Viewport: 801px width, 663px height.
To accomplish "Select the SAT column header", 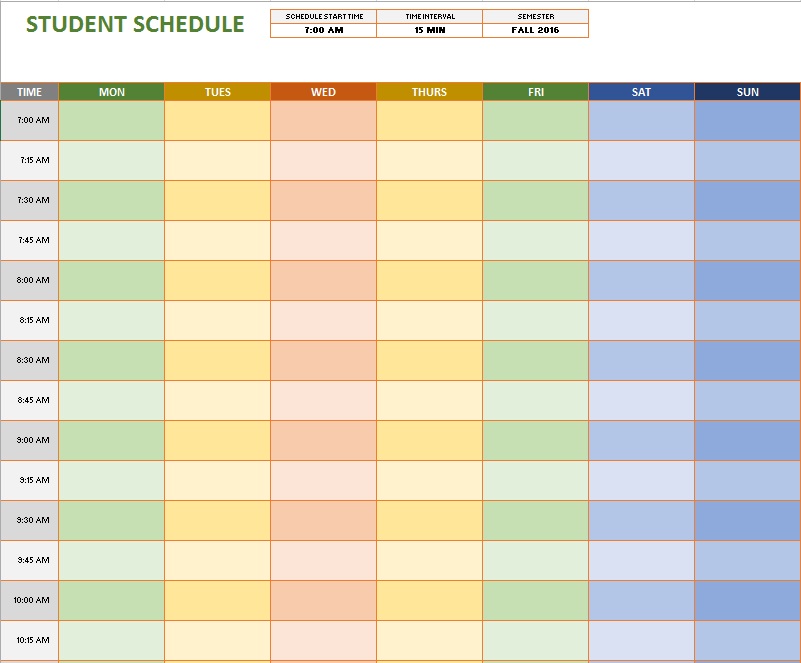I will click(x=641, y=92).
